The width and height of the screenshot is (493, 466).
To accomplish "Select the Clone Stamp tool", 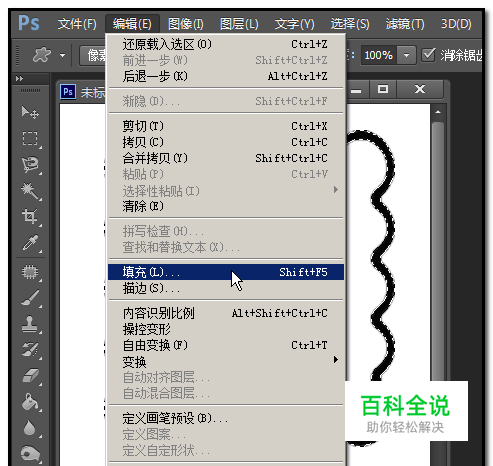I will [x=30, y=324].
